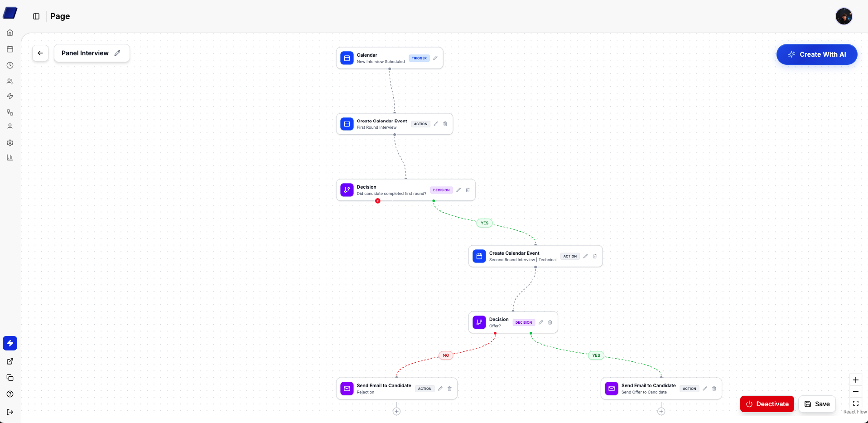Open the React Flow attribution link

854,412
